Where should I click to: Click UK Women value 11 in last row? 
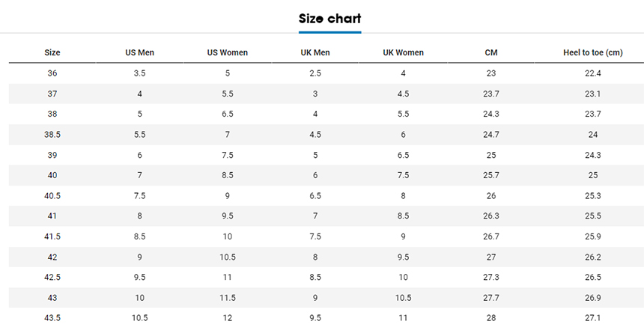[403, 317]
